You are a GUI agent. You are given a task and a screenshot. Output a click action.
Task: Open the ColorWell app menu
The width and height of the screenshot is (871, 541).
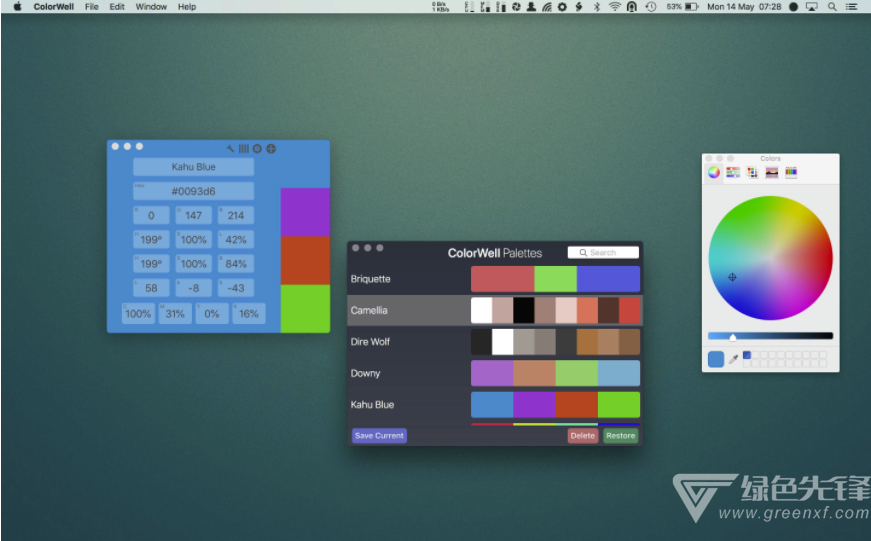53,7
